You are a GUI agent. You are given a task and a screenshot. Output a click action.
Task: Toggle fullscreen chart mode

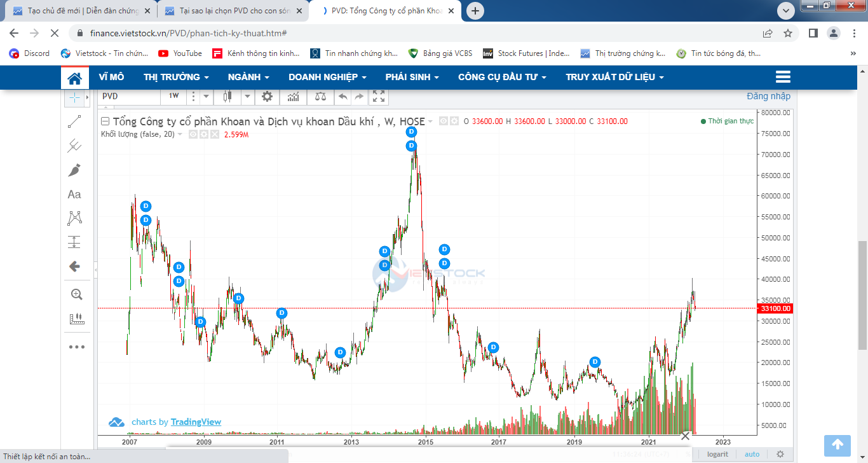(379, 97)
